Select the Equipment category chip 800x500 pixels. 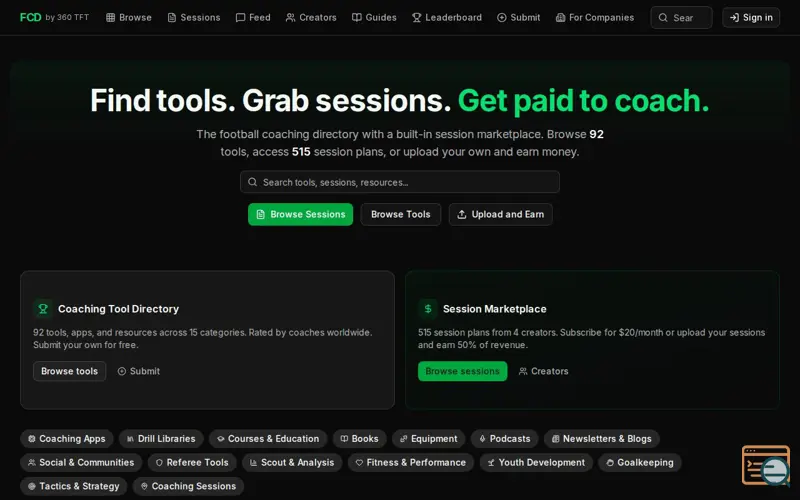point(429,439)
